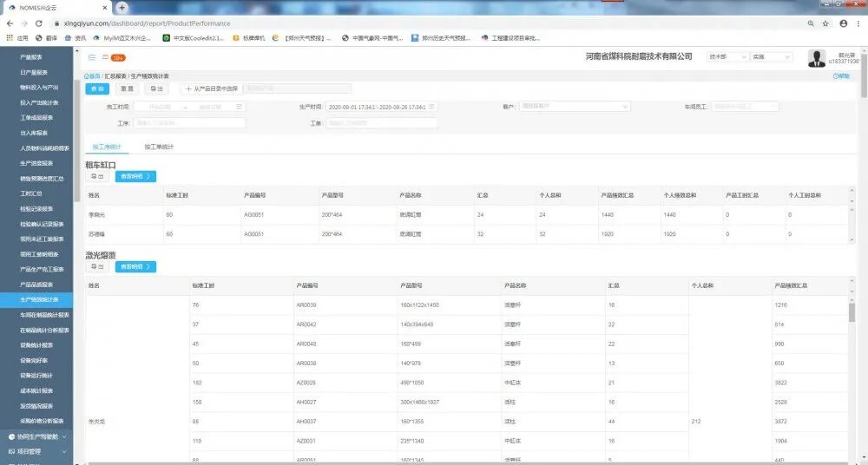Open the 车间员工 dropdown field

point(745,107)
